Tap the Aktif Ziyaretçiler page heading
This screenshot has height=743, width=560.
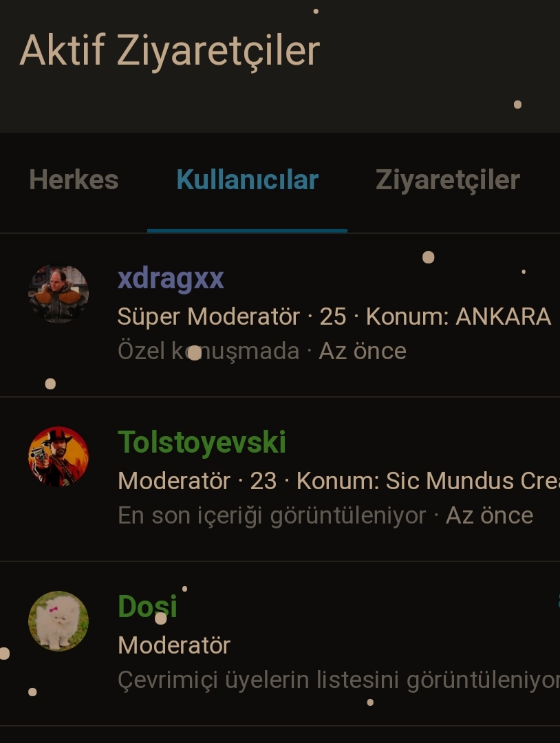(x=170, y=51)
